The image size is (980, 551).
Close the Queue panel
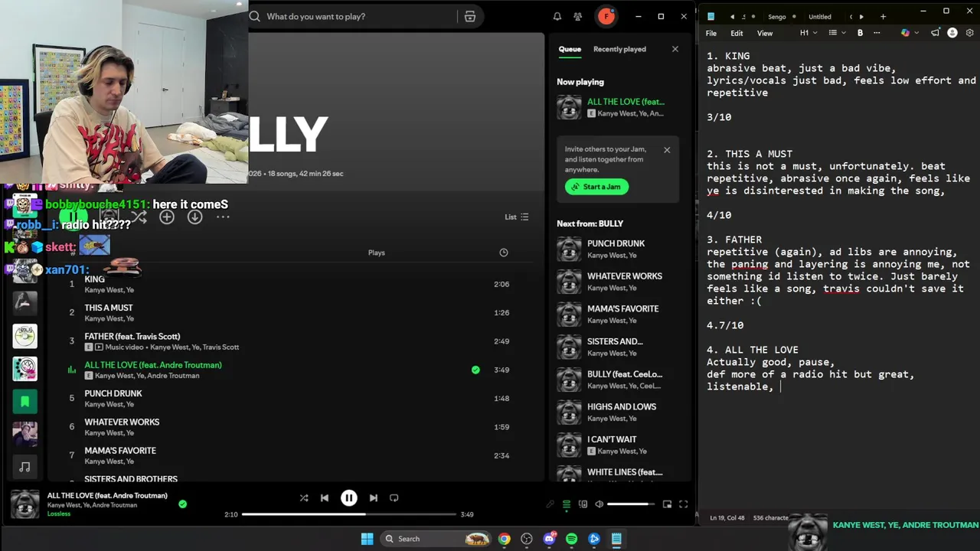(675, 49)
